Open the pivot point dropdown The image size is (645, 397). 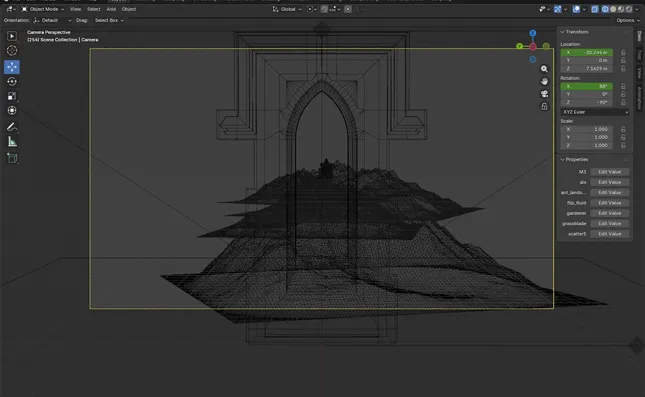311,9
